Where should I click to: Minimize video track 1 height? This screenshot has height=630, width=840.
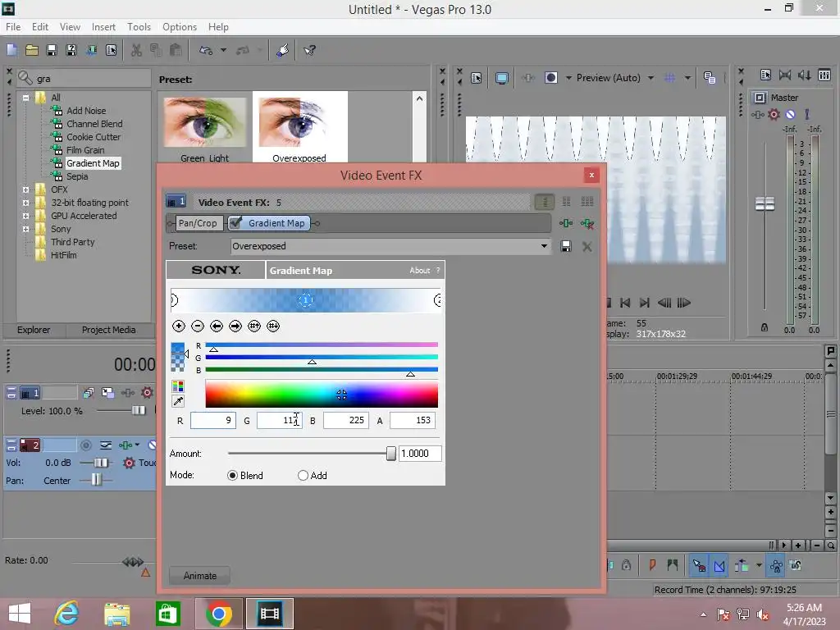11,393
